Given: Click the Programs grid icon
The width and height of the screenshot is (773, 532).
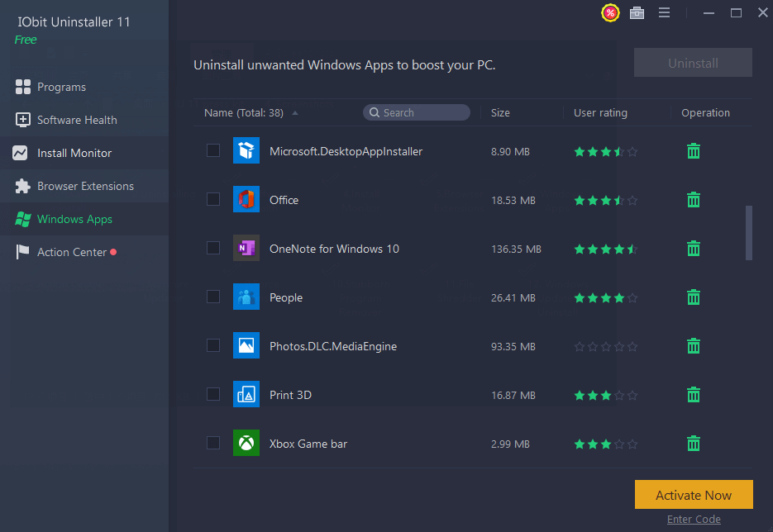Looking at the screenshot, I should [x=22, y=87].
